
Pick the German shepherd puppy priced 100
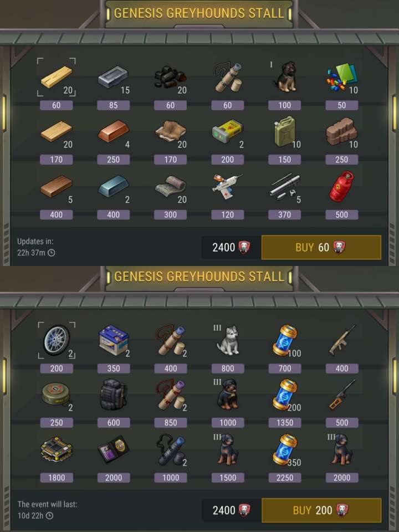pyautogui.click(x=286, y=76)
